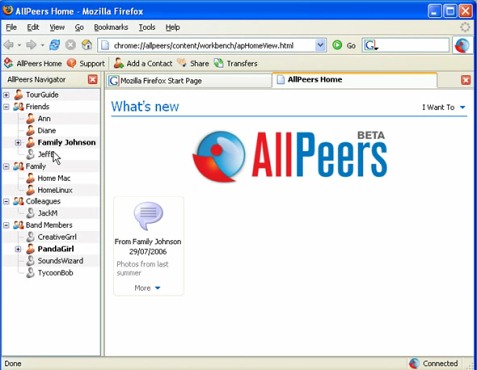Click the Back navigation arrow

(9, 45)
